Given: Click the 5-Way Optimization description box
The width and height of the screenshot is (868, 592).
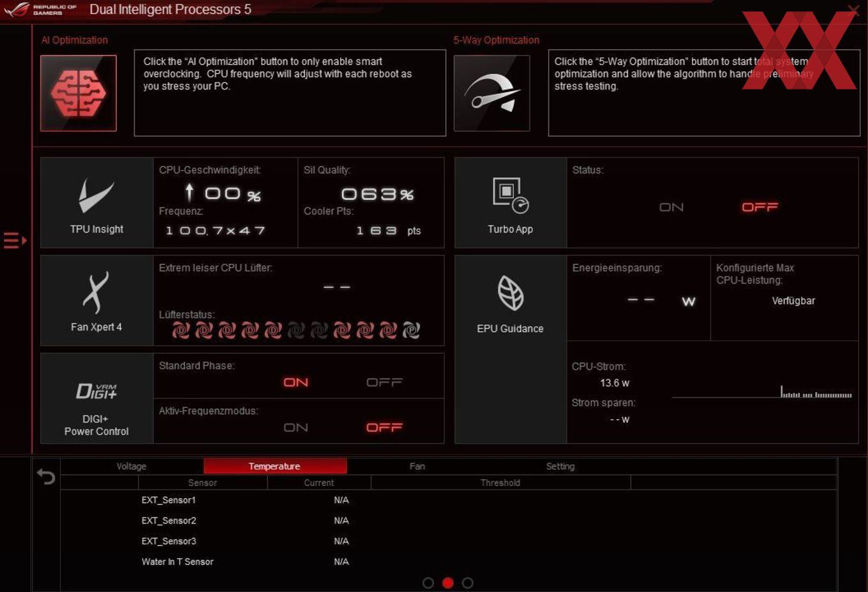Looking at the screenshot, I should tap(704, 93).
